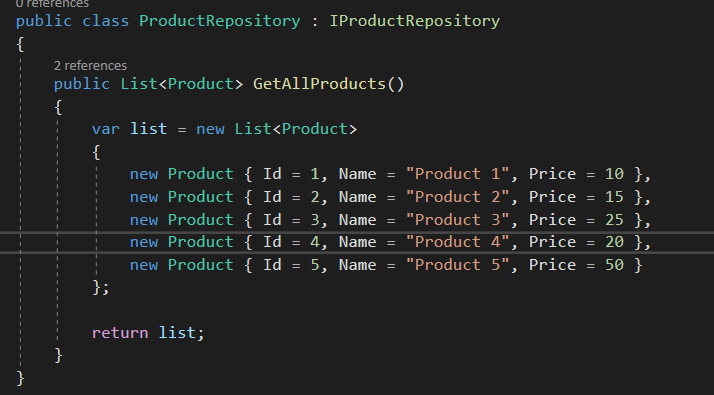Image resolution: width=714 pixels, height=395 pixels.
Task: Click the Price value 10
Action: coord(614,174)
